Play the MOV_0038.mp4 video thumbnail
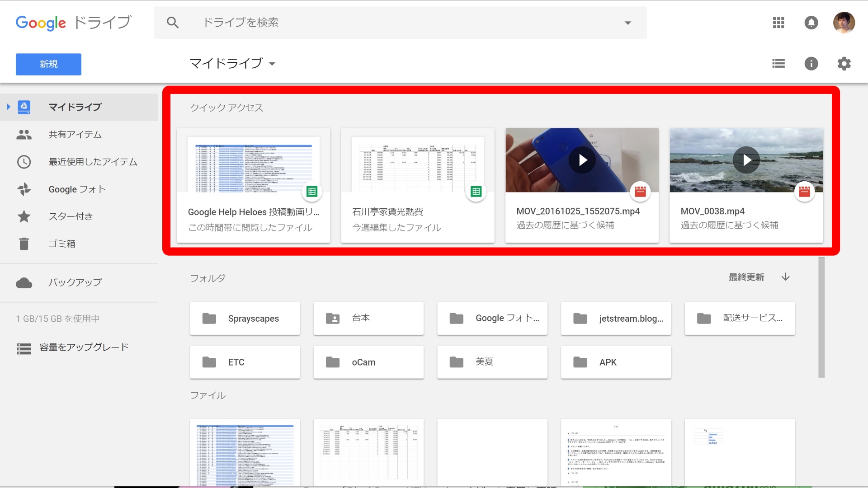Screen dimensions: 868x488 [x=746, y=160]
